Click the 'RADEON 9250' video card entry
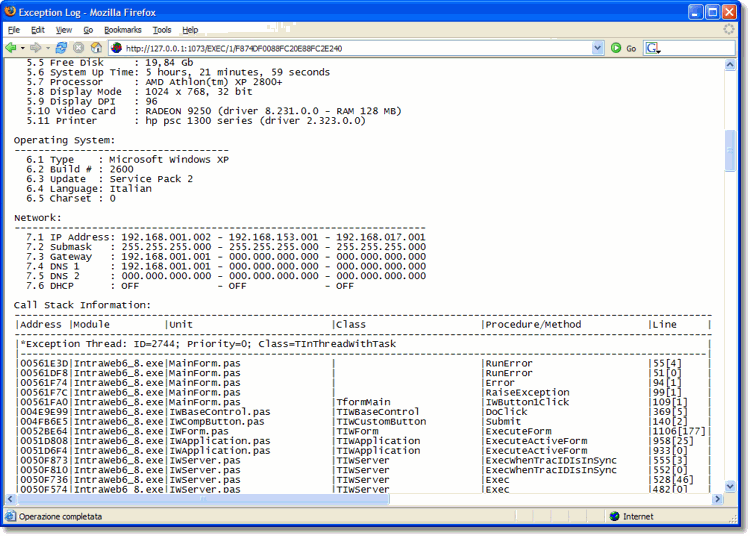750x536 pixels. pyautogui.click(x=178, y=111)
